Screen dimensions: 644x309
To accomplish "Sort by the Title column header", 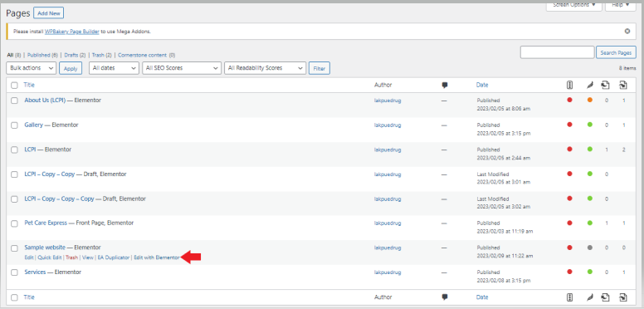I will 29,85.
